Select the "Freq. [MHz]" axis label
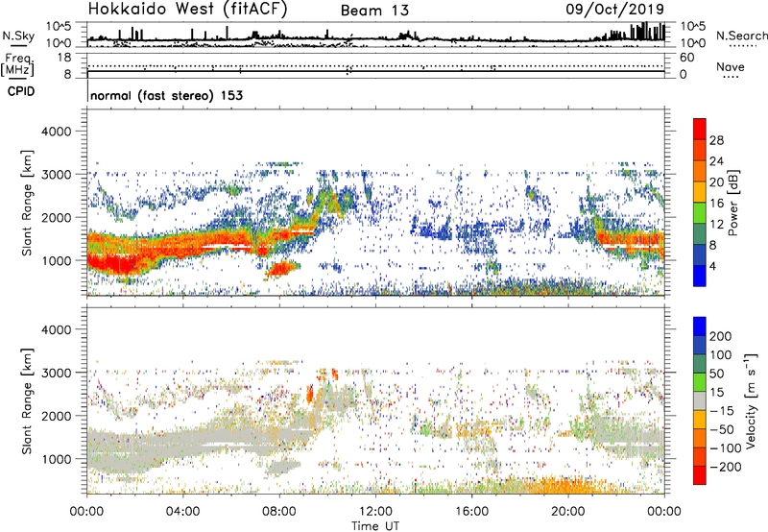Image resolution: width=768 pixels, height=532 pixels. (x=18, y=65)
